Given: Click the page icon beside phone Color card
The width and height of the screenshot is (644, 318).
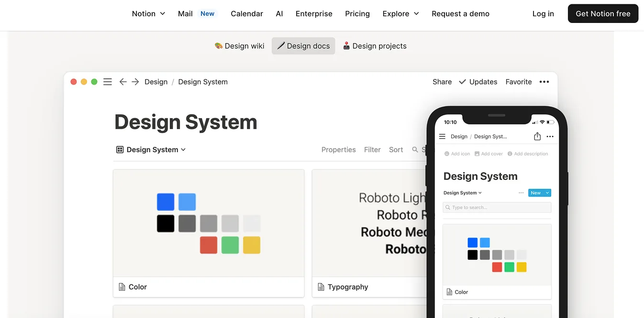Looking at the screenshot, I should pyautogui.click(x=449, y=292).
